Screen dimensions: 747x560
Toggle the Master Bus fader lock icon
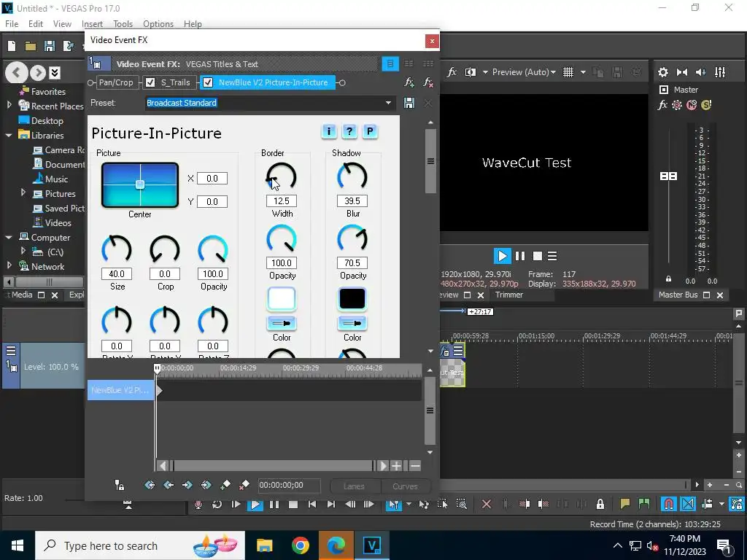[668, 279]
